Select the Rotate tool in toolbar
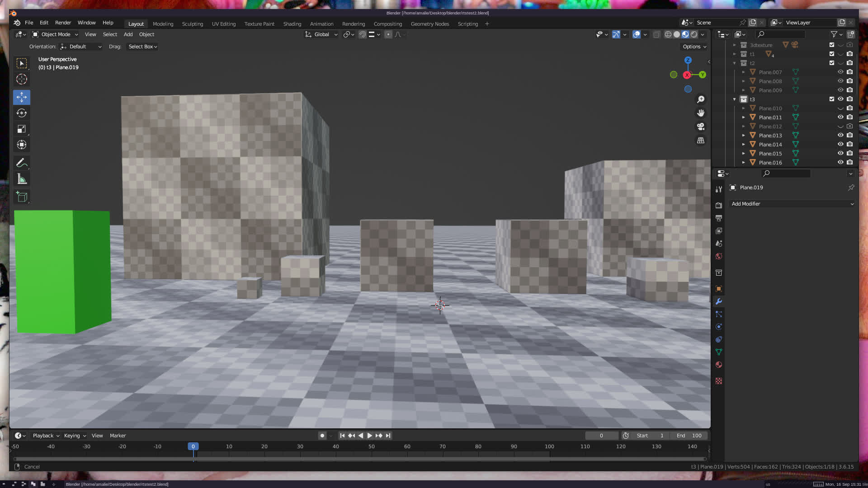 (22, 113)
